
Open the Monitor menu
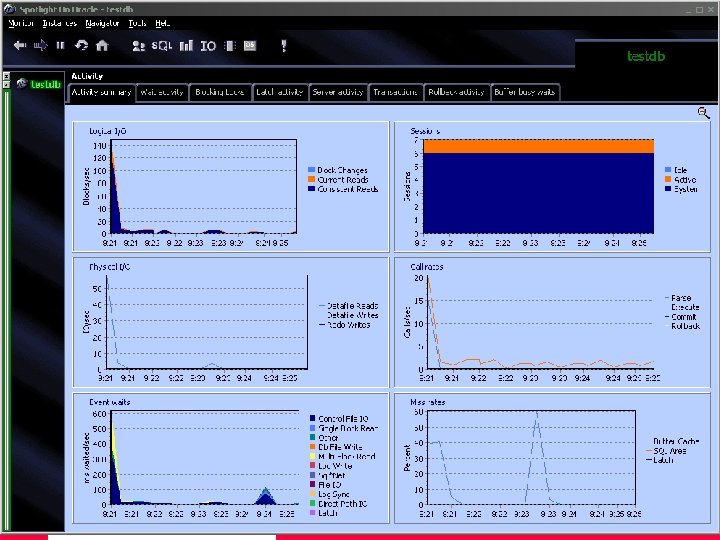click(21, 22)
